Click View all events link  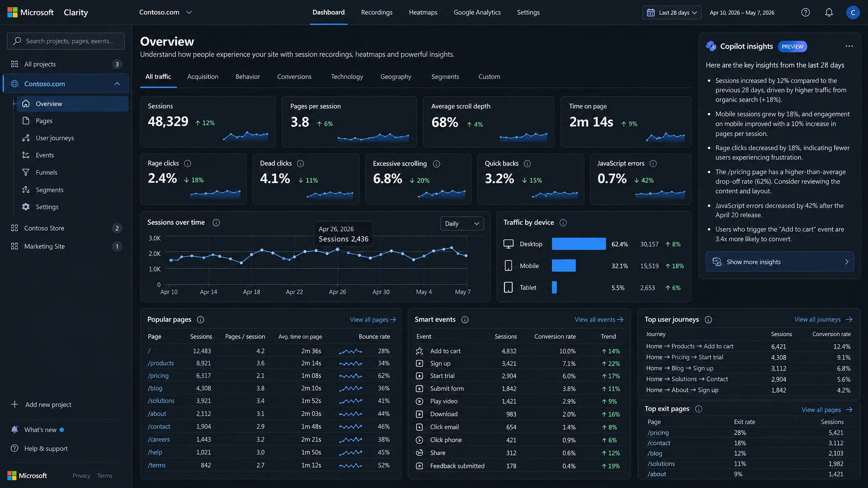pos(599,320)
